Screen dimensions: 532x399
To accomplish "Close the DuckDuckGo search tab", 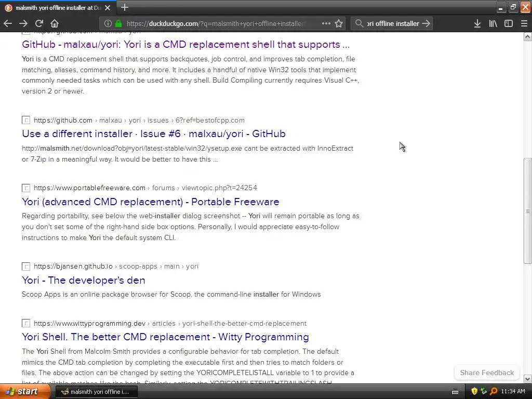I will point(107,7).
